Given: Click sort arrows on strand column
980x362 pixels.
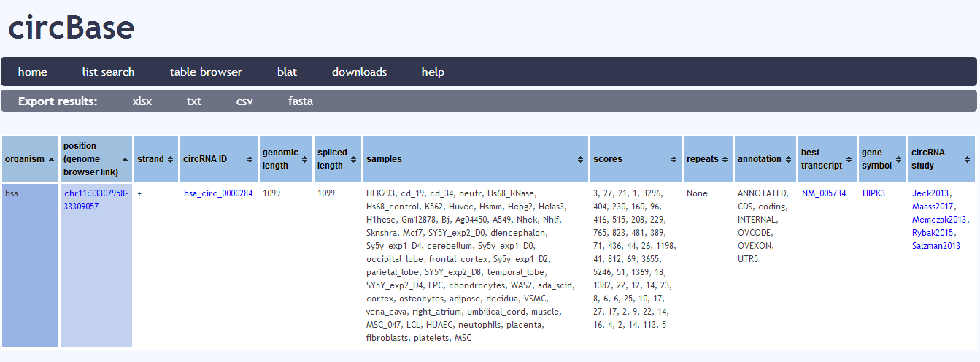Looking at the screenshot, I should [171, 159].
